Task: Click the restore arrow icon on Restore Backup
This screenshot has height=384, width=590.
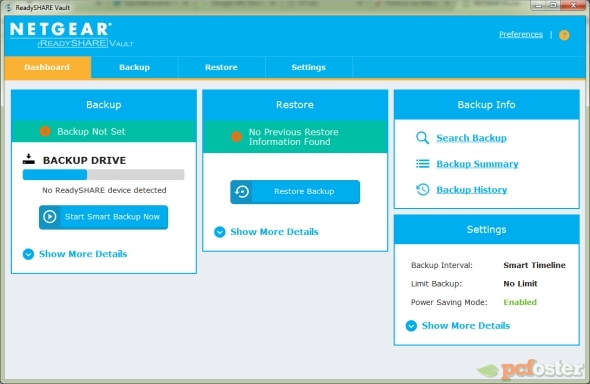Action: click(x=242, y=191)
